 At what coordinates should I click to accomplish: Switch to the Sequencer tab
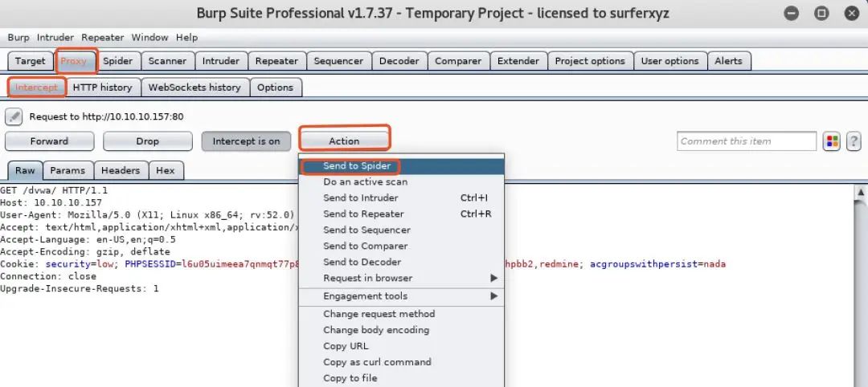pyautogui.click(x=338, y=61)
